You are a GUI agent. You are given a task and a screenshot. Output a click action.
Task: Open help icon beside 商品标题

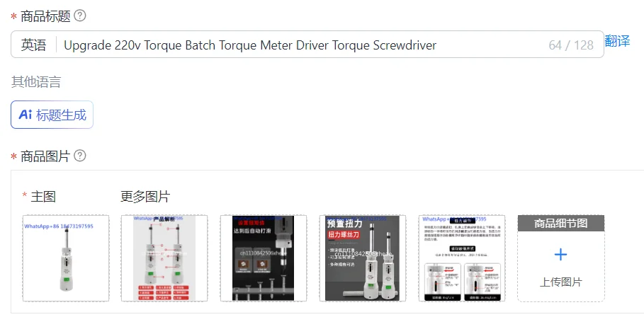pyautogui.click(x=80, y=16)
